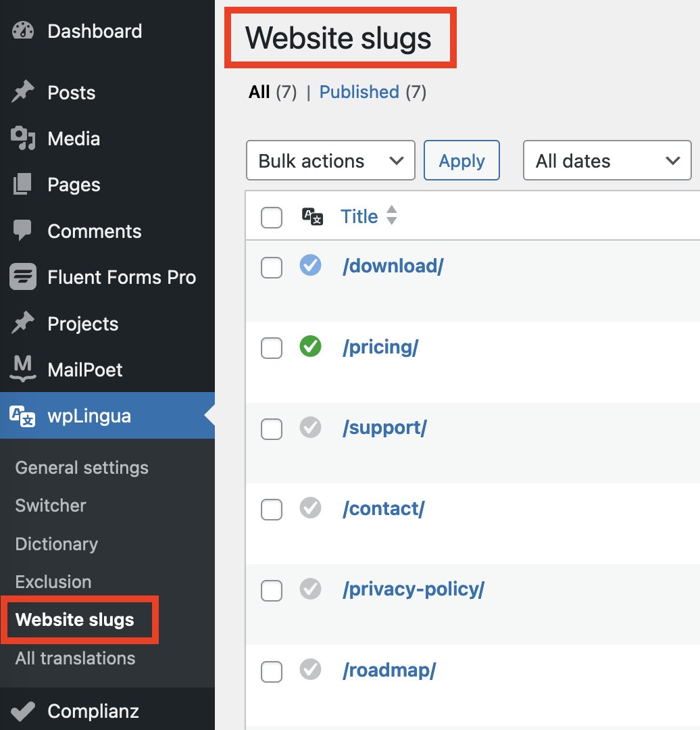This screenshot has height=730, width=700.
Task: Click the green check status icon for /pricing/
Action: 310,346
